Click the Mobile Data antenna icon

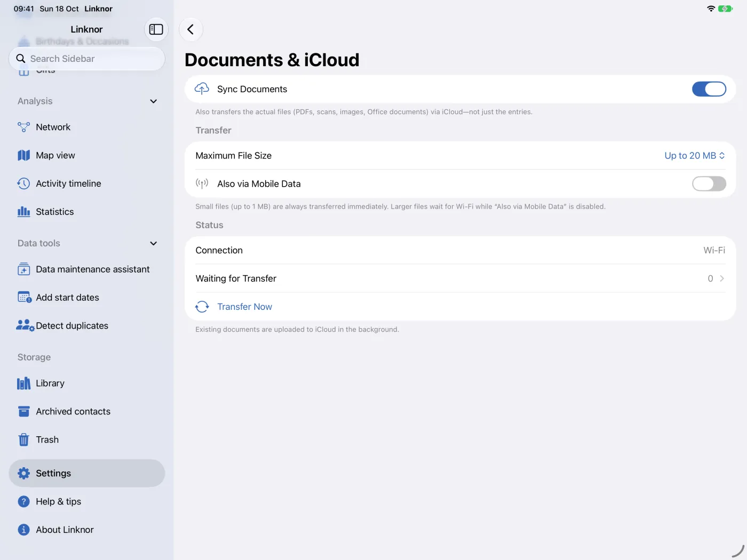[202, 184]
